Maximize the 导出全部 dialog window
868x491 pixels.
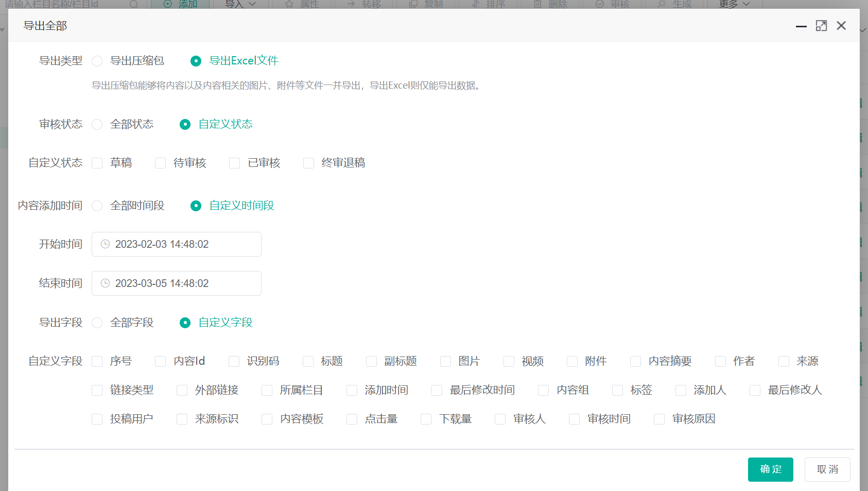tap(821, 26)
